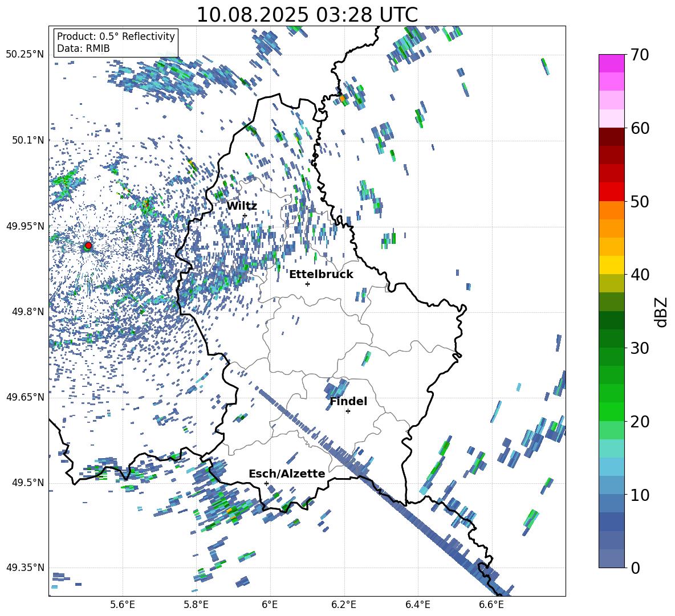
Task: Click the 60 colorbar tick label
Action: point(640,128)
